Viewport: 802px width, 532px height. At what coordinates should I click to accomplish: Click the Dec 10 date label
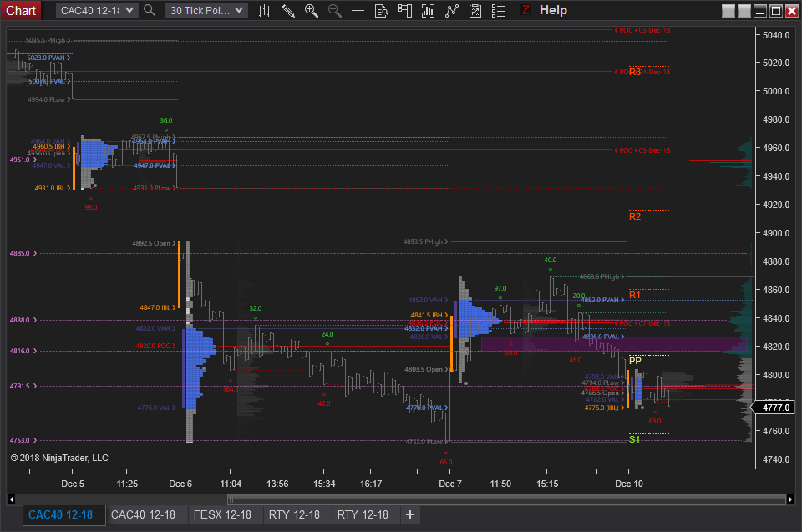click(x=629, y=484)
